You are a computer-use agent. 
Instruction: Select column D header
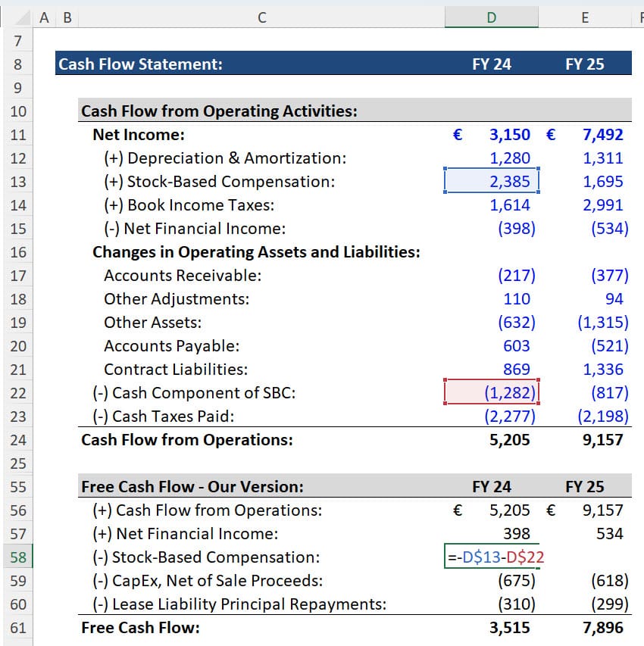click(x=492, y=17)
